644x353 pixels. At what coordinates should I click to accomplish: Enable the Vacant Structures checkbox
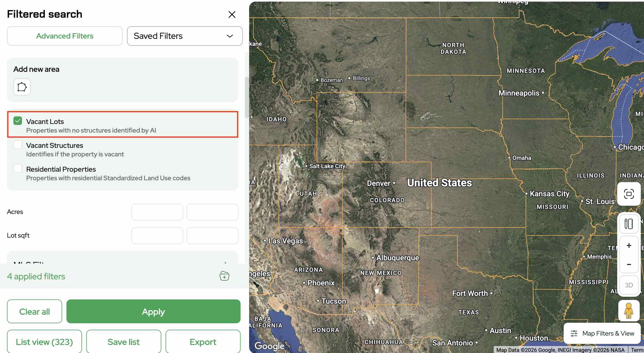[18, 145]
